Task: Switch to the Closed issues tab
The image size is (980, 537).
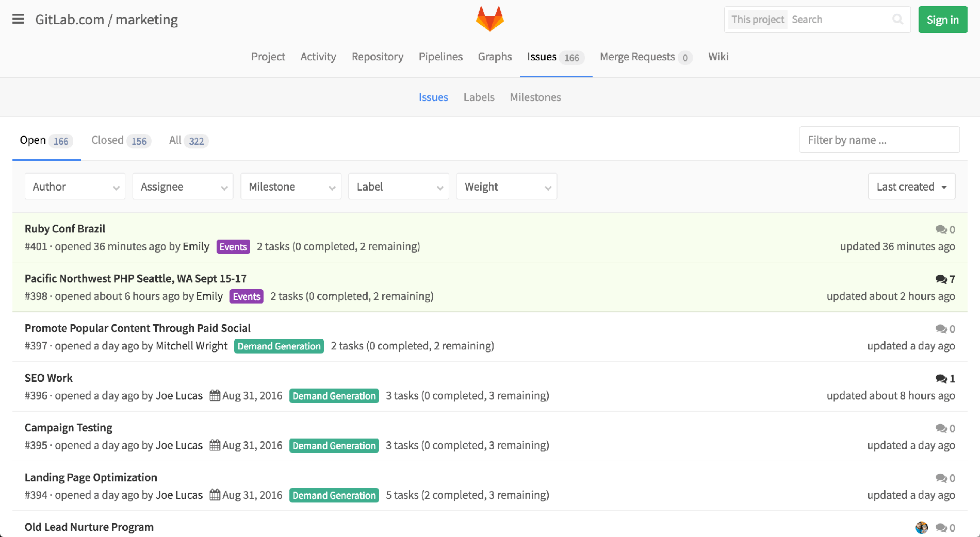Action: [107, 140]
